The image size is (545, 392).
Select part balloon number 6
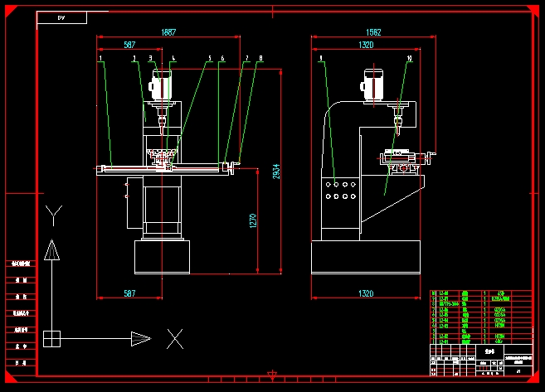click(222, 58)
